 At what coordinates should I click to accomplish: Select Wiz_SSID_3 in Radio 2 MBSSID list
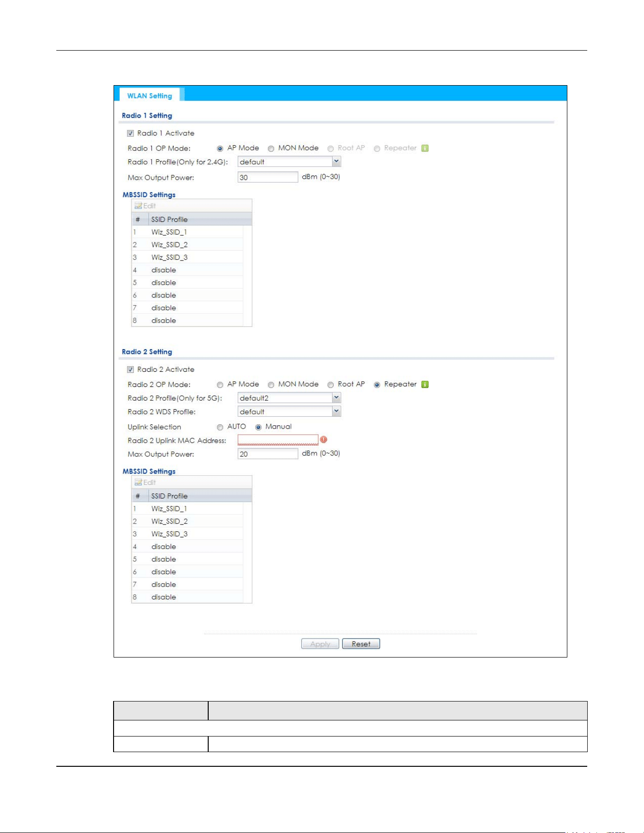(x=187, y=534)
